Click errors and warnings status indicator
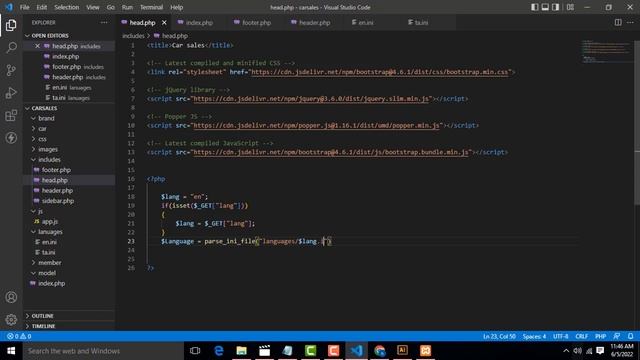Image resolution: width=640 pixels, height=360 pixels. [19, 336]
